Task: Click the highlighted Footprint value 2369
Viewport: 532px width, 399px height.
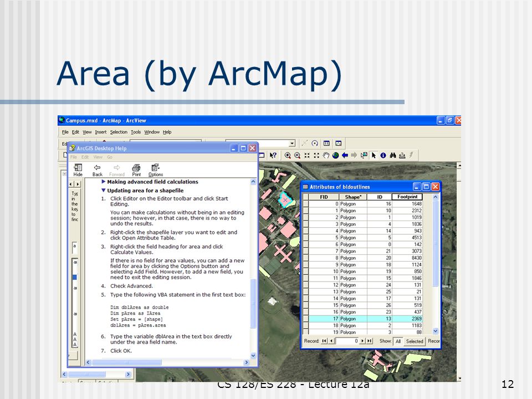Action: click(407, 319)
